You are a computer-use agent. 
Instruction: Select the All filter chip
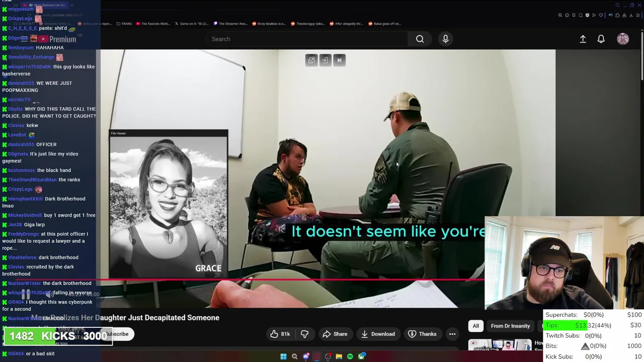tap(475, 326)
